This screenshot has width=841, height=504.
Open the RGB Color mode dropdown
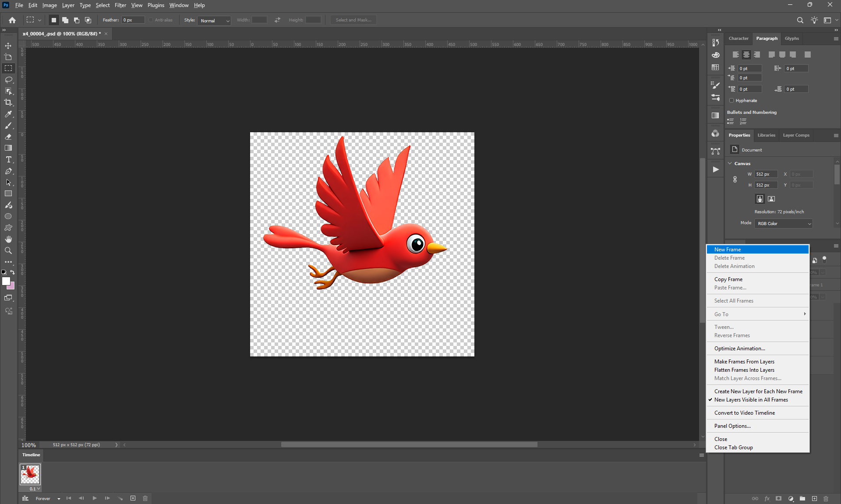coord(783,223)
